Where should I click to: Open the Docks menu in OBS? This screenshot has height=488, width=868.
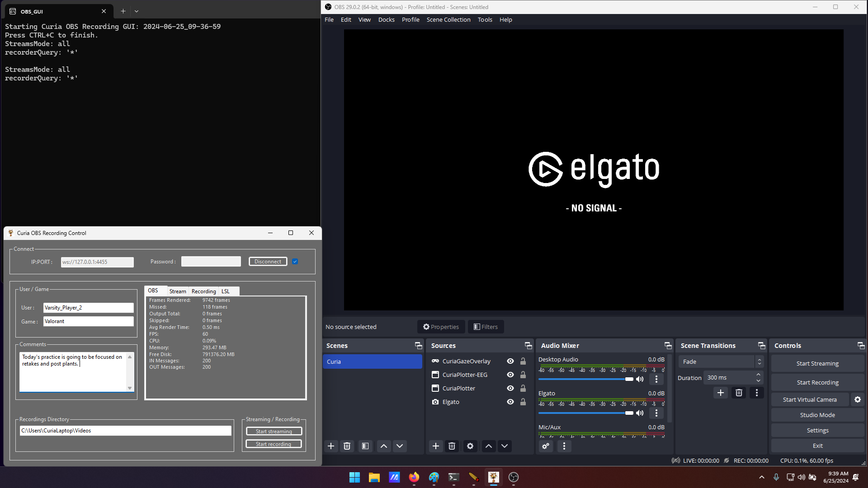click(x=387, y=20)
